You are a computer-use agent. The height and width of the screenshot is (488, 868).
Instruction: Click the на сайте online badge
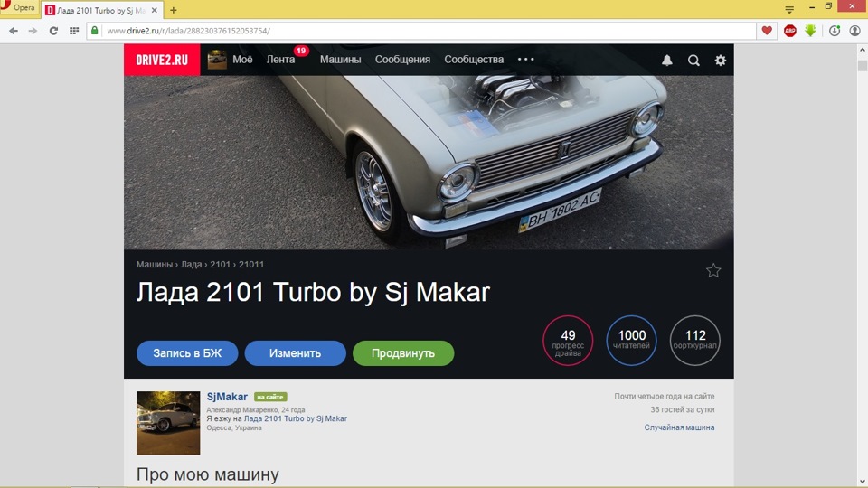point(270,397)
